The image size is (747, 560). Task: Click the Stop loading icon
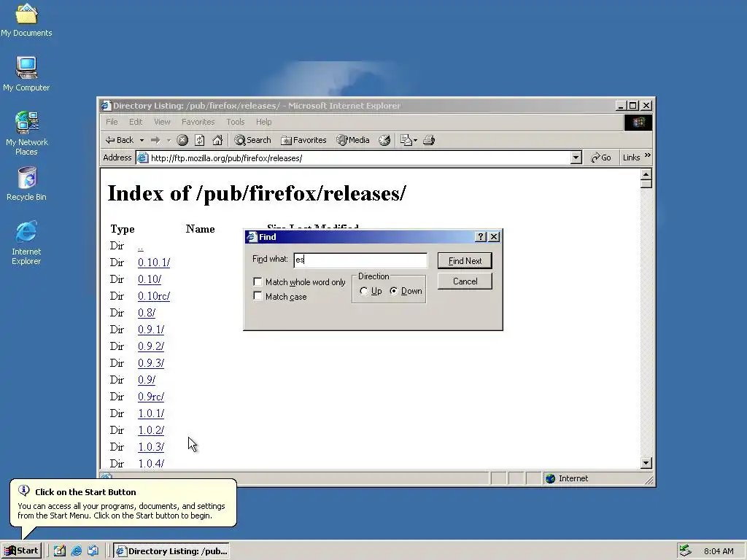point(182,140)
